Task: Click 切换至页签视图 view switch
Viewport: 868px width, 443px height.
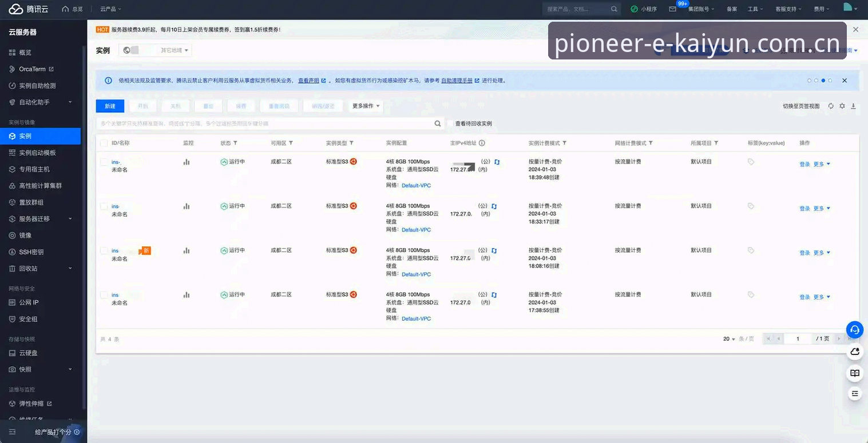Action: (801, 106)
